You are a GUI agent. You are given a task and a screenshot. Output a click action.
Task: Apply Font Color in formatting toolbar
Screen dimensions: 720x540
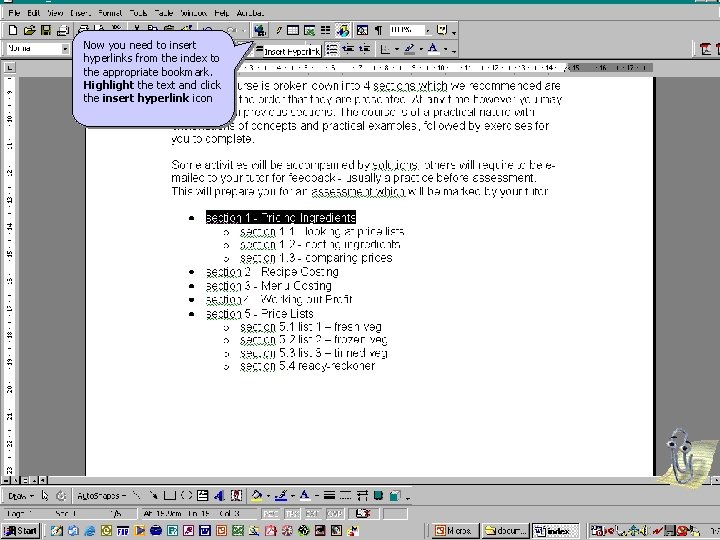coord(433,49)
